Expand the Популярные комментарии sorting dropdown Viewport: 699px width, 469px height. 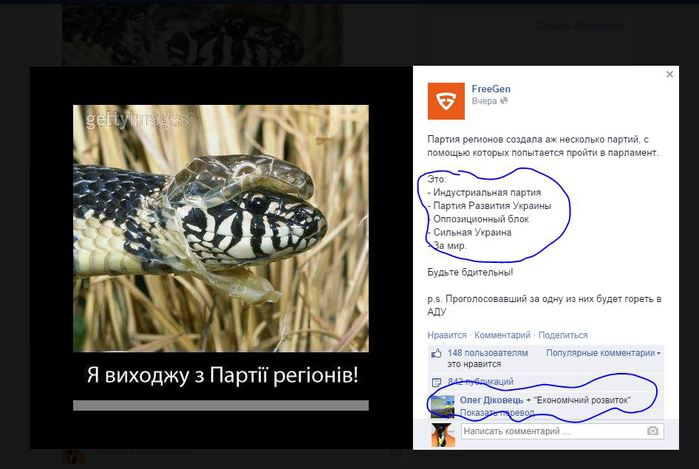point(603,353)
